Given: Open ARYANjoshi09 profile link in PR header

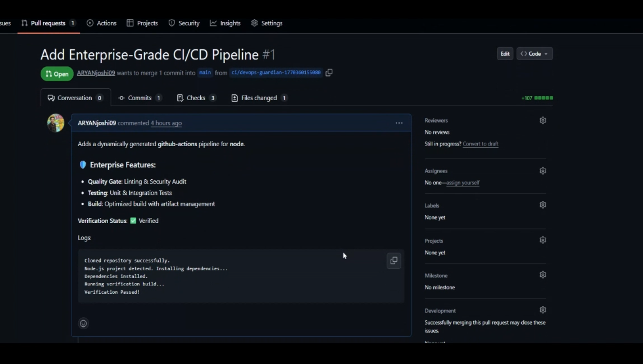Looking at the screenshot, I should coord(96,73).
